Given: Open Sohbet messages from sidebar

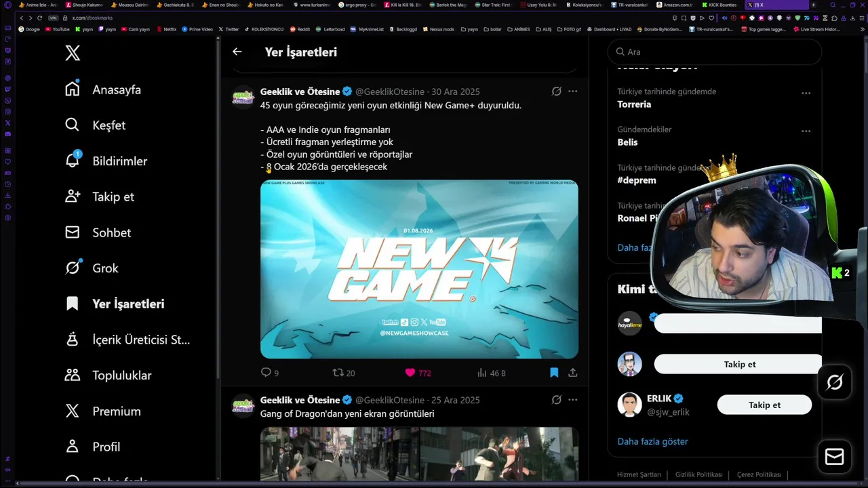Looking at the screenshot, I should click(98, 232).
